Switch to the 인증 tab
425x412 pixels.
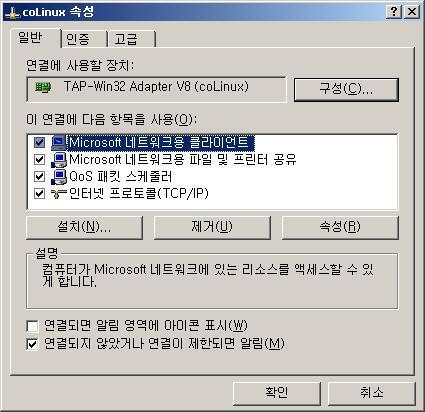[83, 39]
